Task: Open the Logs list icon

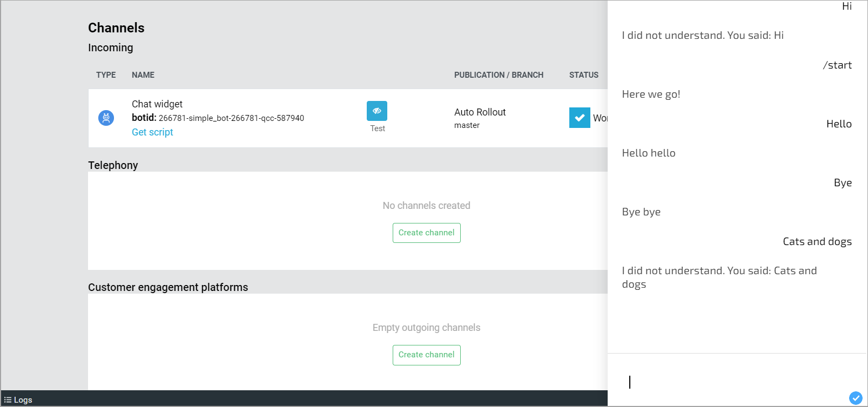Action: (x=8, y=400)
